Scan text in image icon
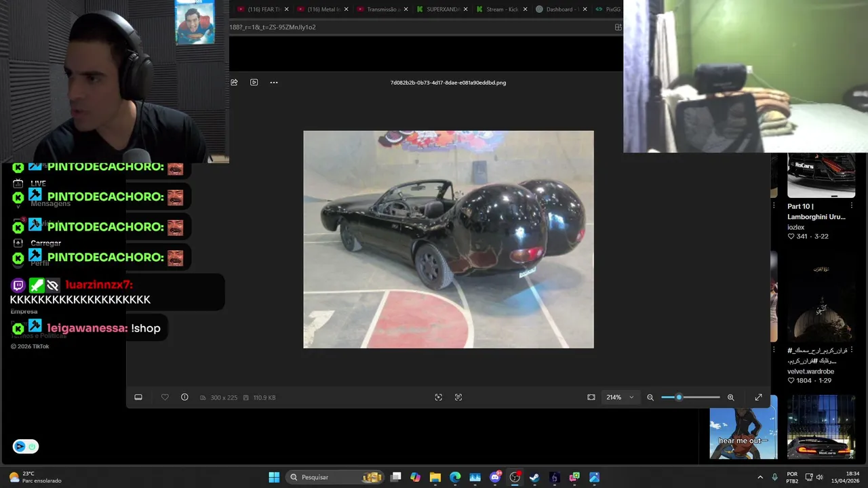The width and height of the screenshot is (868, 488). 458,397
